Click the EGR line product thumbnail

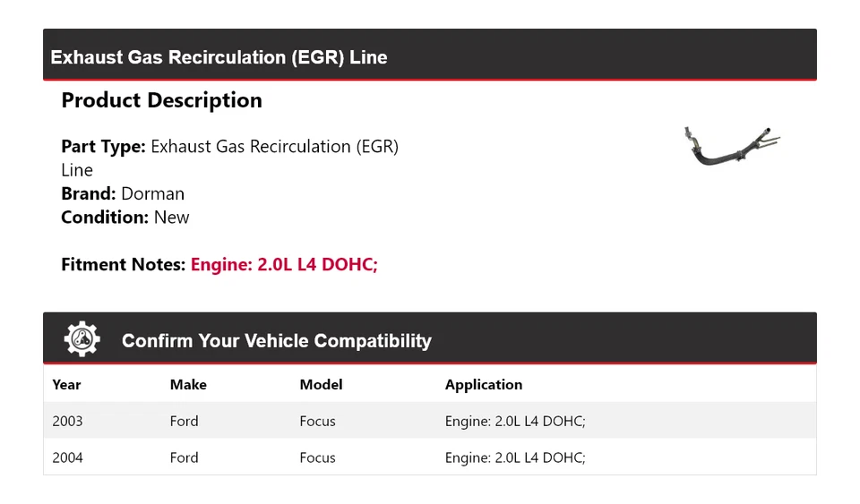(731, 145)
